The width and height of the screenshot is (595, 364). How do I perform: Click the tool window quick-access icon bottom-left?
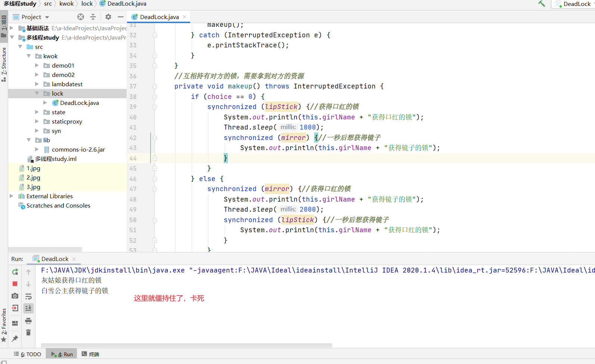tap(4, 362)
